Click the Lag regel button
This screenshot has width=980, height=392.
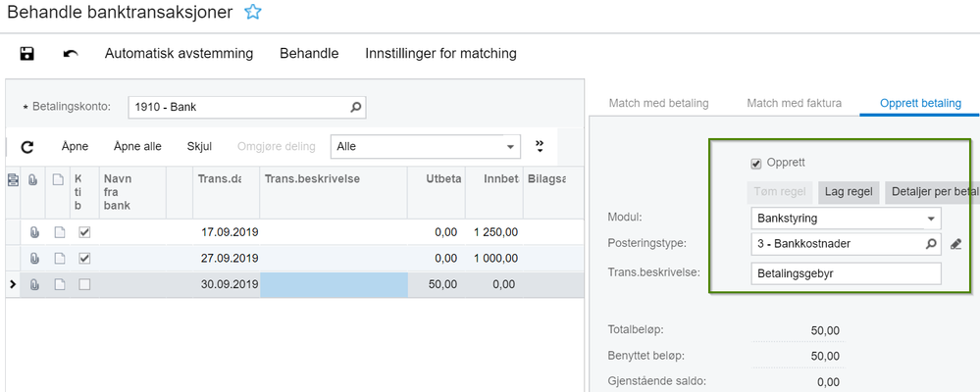[849, 191]
